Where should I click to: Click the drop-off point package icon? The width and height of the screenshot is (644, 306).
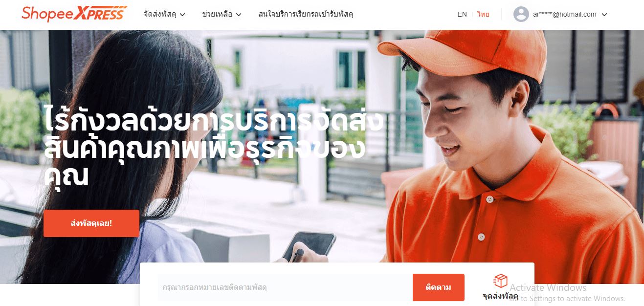coord(500,281)
